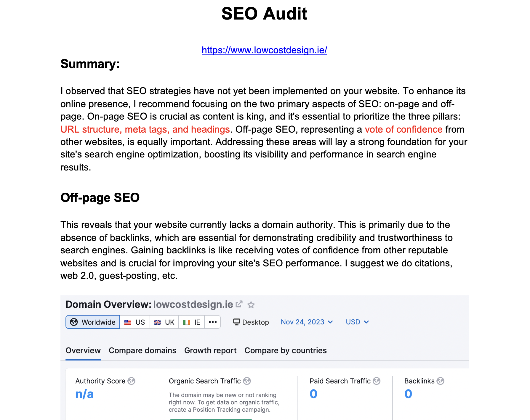This screenshot has width=530, height=420.
Task: Switch to the Compare domains tab
Action: click(142, 350)
